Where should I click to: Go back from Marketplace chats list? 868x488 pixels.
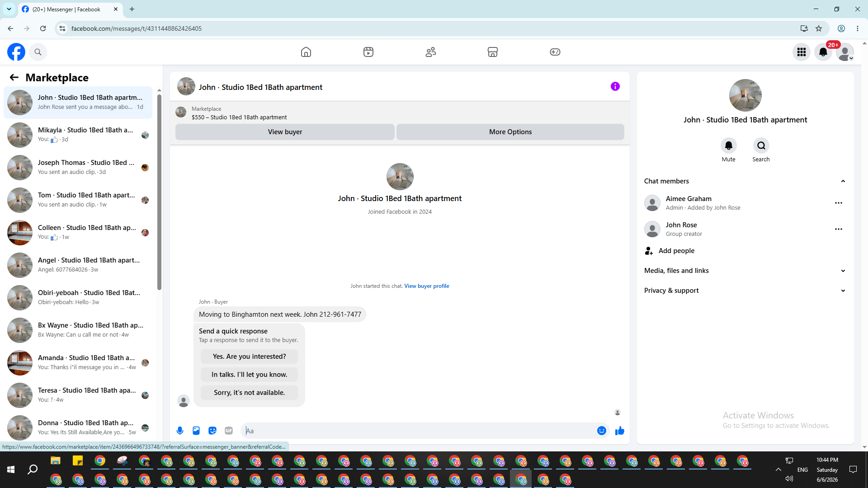[14, 78]
